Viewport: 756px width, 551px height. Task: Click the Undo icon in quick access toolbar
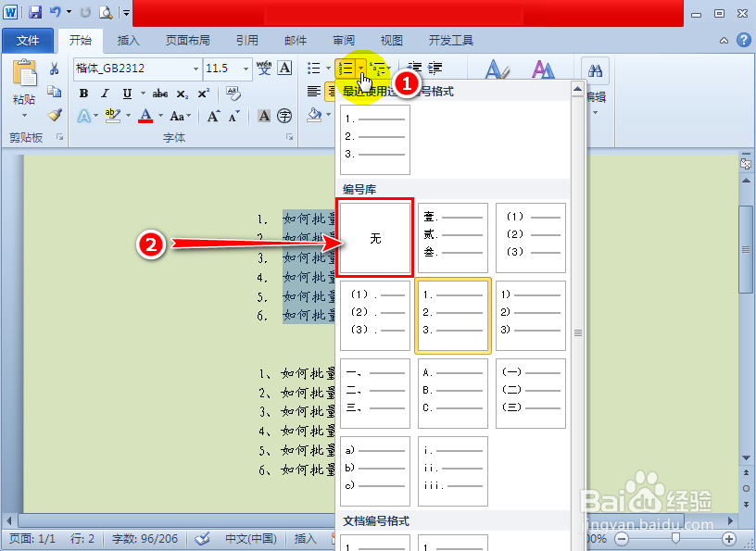[56, 12]
